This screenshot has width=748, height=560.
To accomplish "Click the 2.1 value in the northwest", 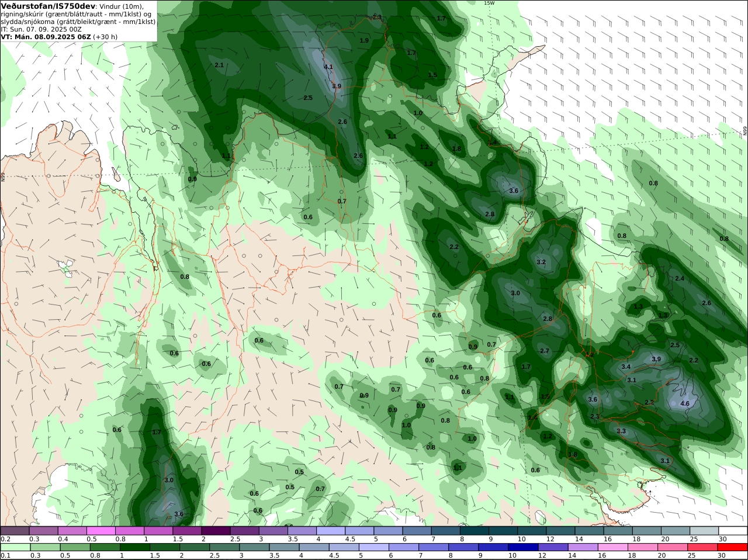I will 219,65.
